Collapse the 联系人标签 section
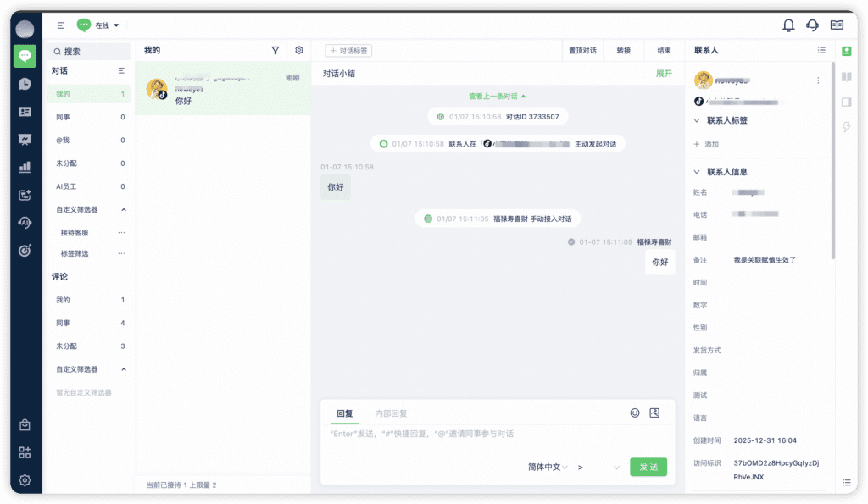868x504 pixels. (x=697, y=120)
